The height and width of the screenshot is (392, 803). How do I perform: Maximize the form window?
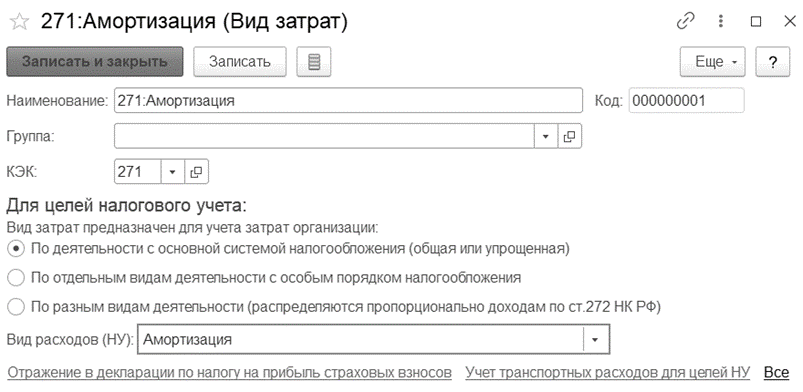coord(756,22)
